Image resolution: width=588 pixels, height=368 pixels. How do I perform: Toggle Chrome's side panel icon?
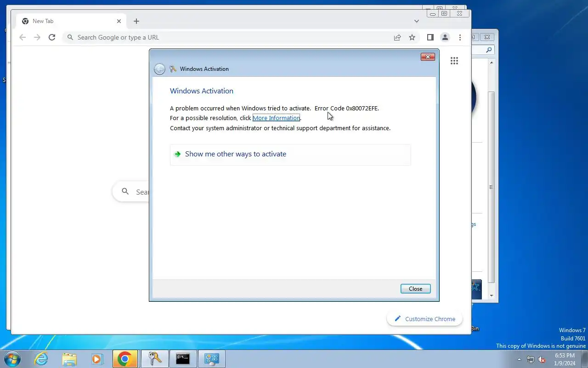click(430, 37)
